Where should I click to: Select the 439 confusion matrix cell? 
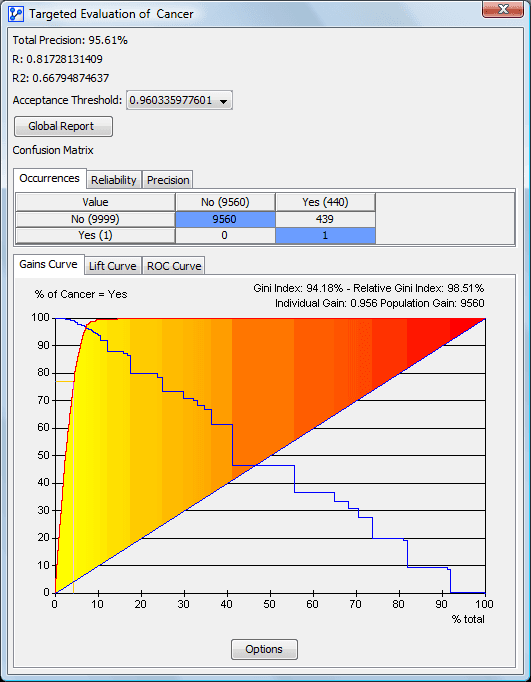[325, 219]
